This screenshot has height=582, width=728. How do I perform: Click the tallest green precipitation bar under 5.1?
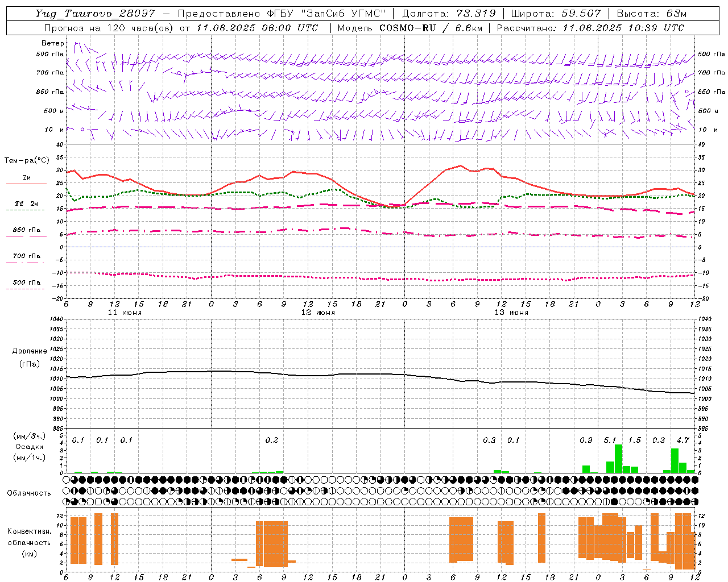point(618,459)
